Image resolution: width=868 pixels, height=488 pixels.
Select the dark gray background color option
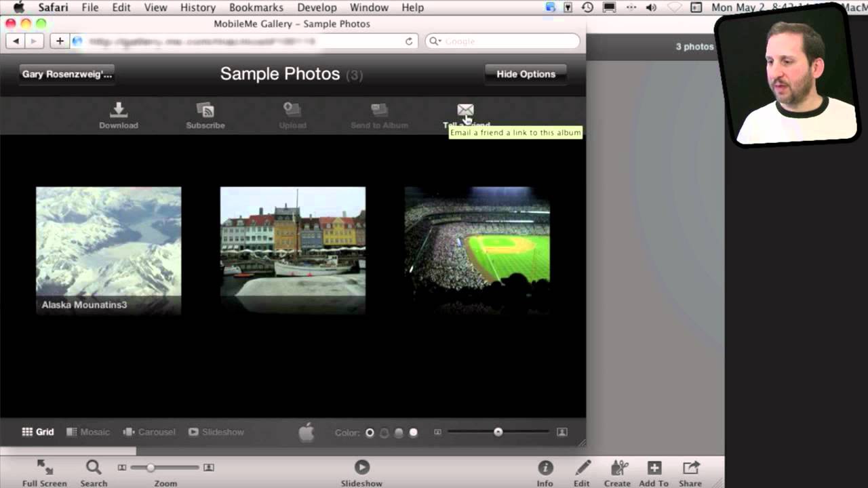(x=384, y=432)
